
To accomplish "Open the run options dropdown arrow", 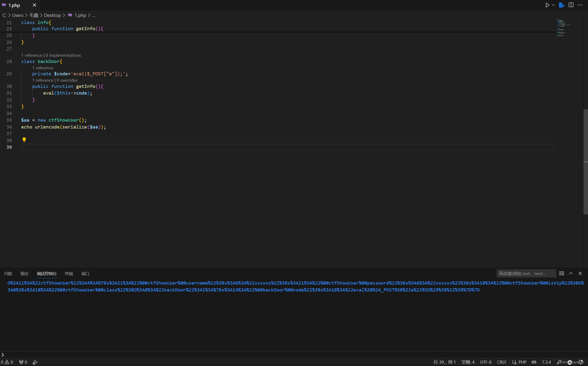I will coord(553,5).
